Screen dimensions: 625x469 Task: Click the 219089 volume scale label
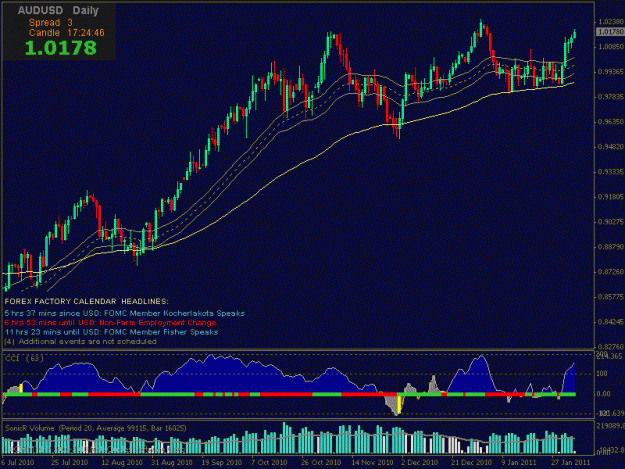click(610, 426)
